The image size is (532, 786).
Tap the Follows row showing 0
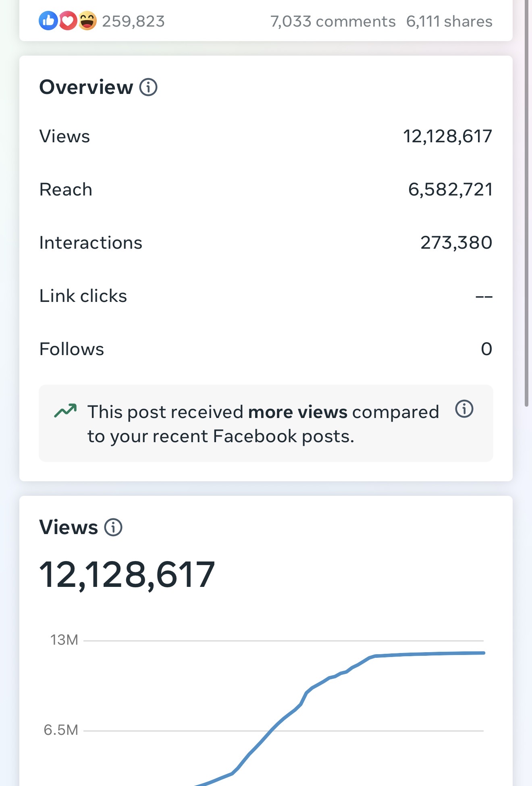pyautogui.click(x=266, y=349)
